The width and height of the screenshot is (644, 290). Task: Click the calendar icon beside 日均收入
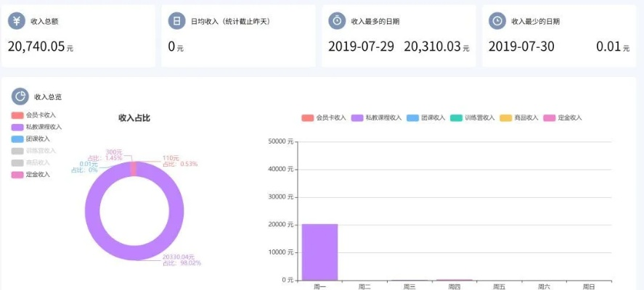[176, 21]
